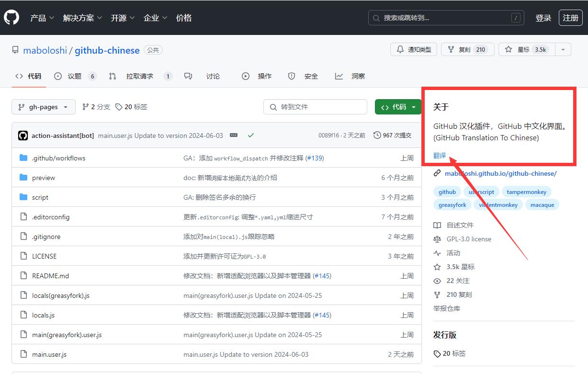Click the 转到文件 search field
Screen dimensions: 588x374
[x=315, y=107]
